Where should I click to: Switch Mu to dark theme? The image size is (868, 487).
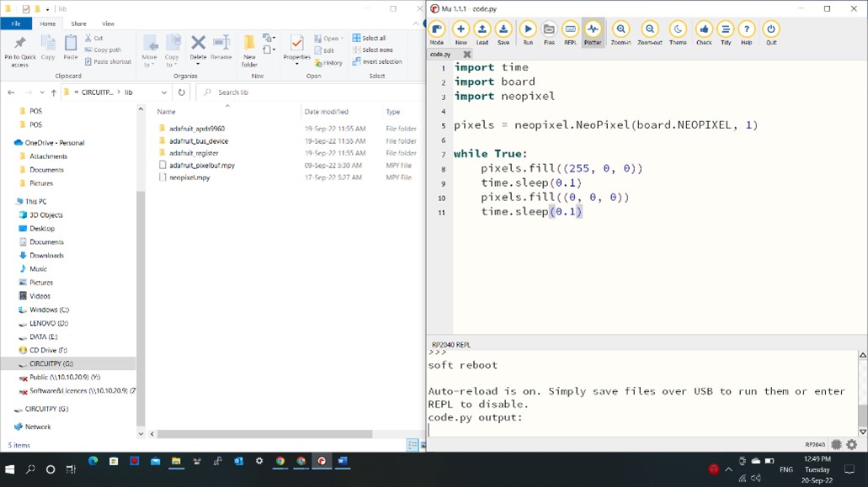[x=678, y=30]
